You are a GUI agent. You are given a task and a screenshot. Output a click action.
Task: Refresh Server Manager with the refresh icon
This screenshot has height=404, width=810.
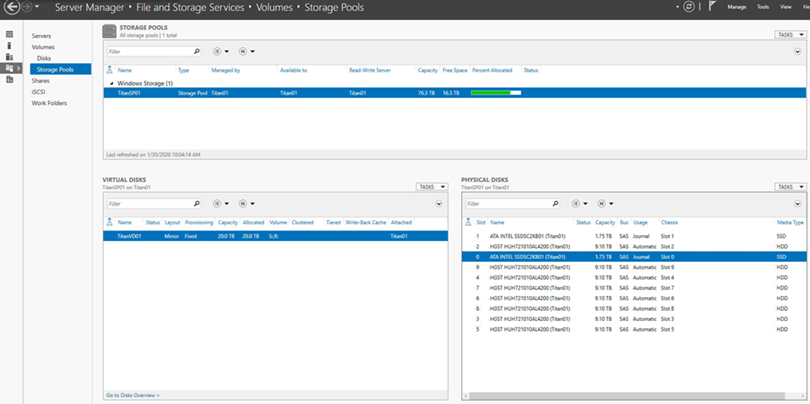[x=688, y=7]
